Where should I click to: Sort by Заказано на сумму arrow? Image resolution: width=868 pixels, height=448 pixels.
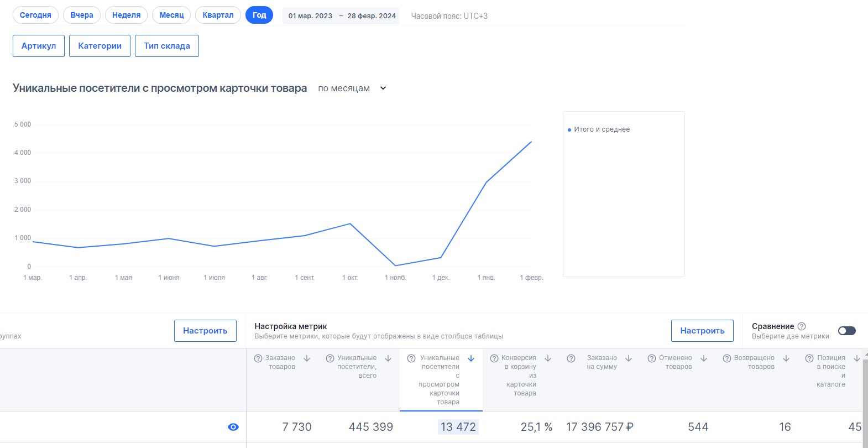pos(629,358)
